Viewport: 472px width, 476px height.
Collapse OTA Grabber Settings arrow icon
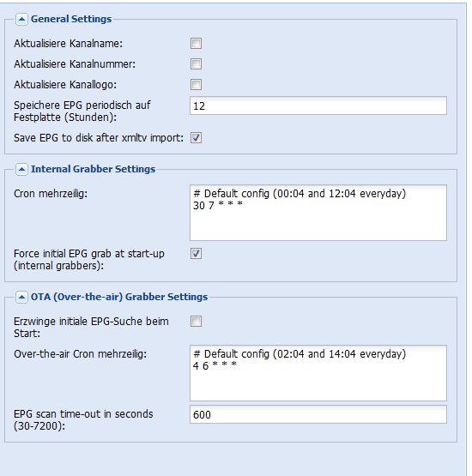click(x=21, y=298)
